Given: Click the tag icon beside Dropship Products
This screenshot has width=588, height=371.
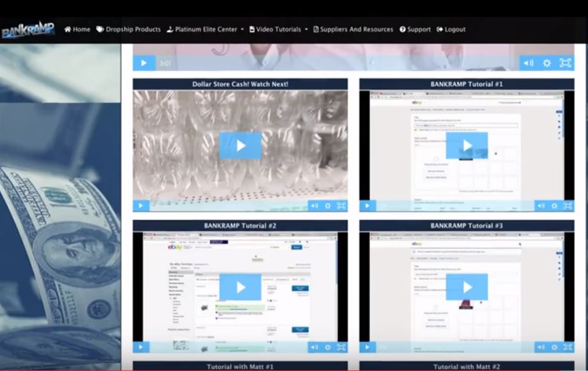Looking at the screenshot, I should 100,29.
